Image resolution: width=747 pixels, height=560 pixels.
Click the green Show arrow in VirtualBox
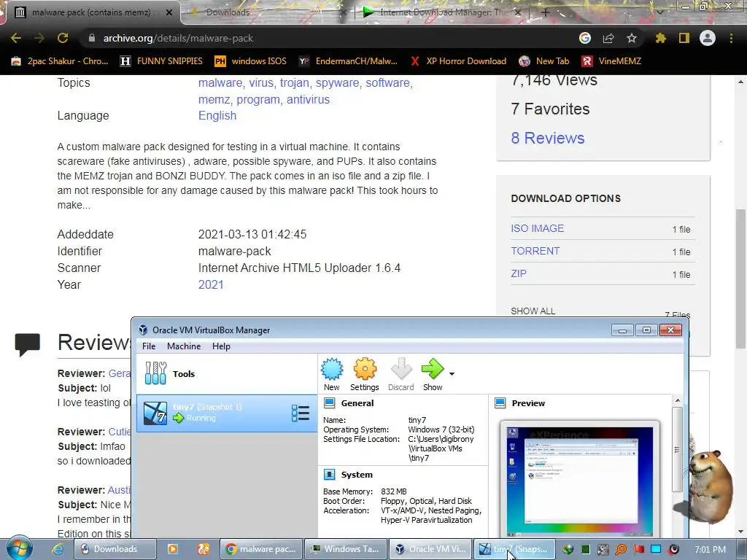click(432, 370)
